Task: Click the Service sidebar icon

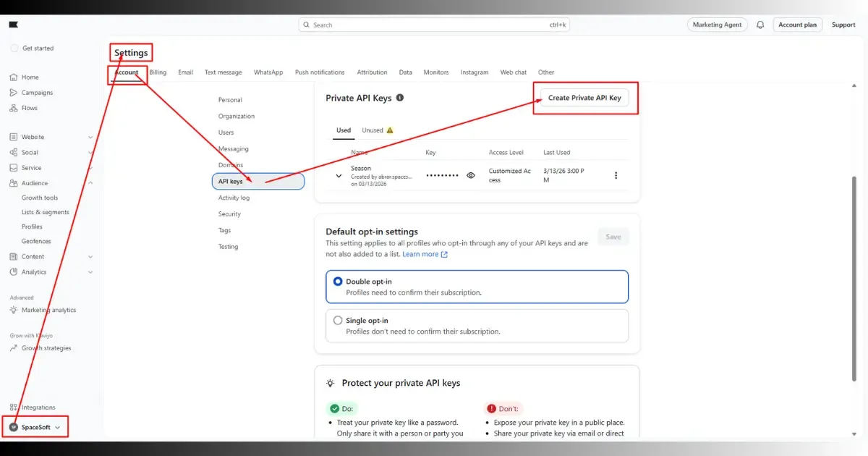Action: click(14, 168)
